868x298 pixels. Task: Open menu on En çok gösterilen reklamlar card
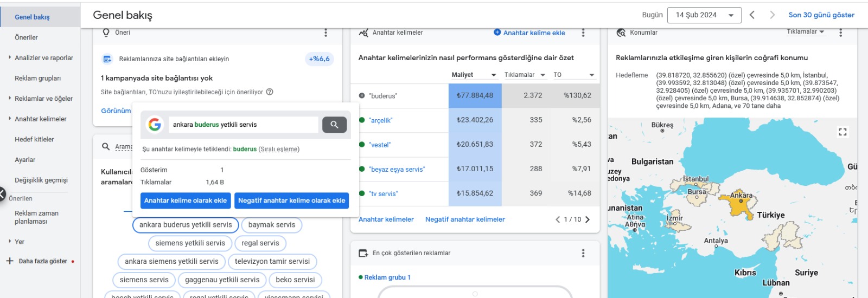(583, 253)
